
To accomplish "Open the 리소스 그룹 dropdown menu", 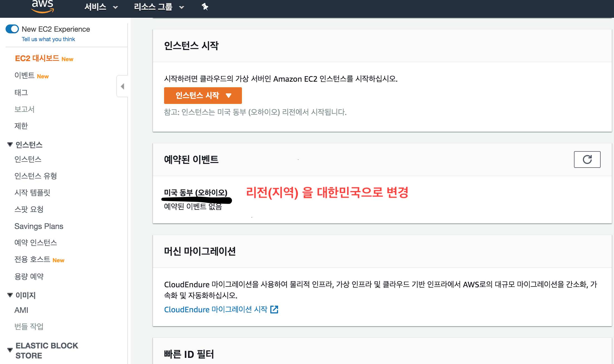I will pos(159,7).
